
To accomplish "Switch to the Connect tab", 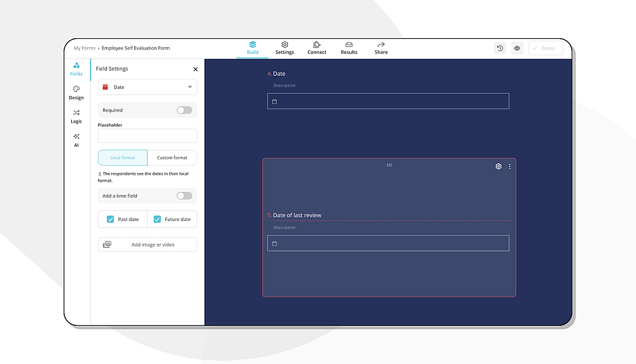I will [317, 48].
